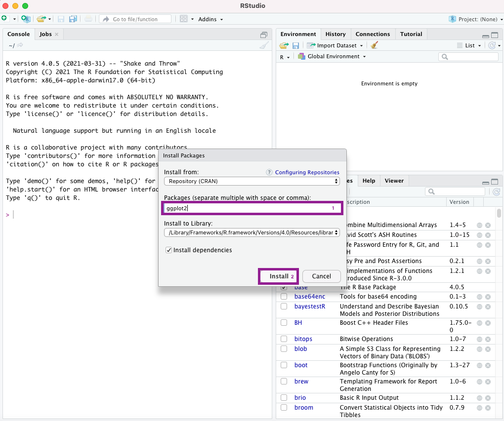Screen dimensions: 504x421
Task: Click the clear environment broom icon
Action: point(375,45)
